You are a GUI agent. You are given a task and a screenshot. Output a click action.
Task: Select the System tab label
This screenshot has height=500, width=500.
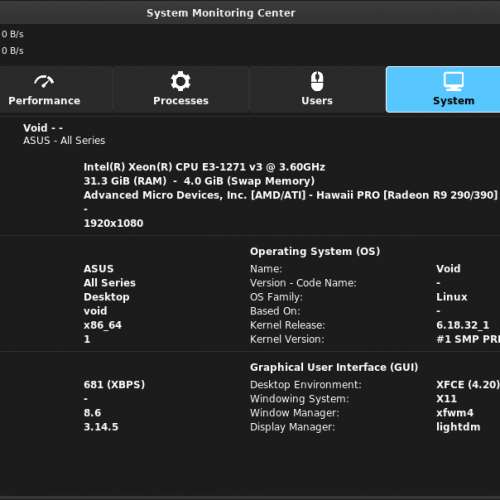[x=454, y=101]
